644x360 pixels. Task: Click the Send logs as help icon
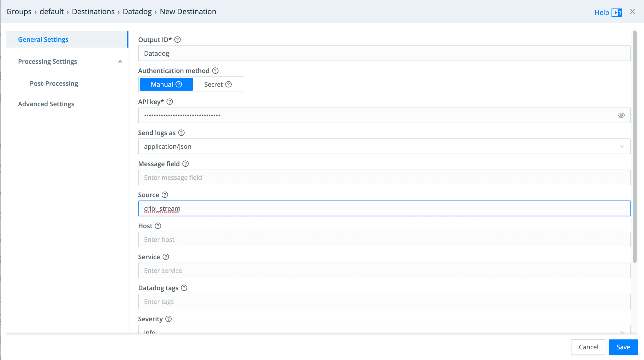[181, 133]
